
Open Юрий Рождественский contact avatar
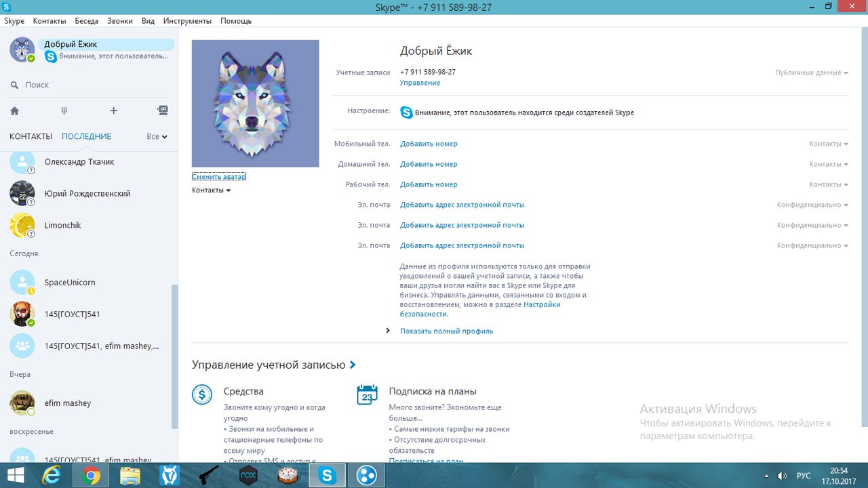click(x=22, y=193)
